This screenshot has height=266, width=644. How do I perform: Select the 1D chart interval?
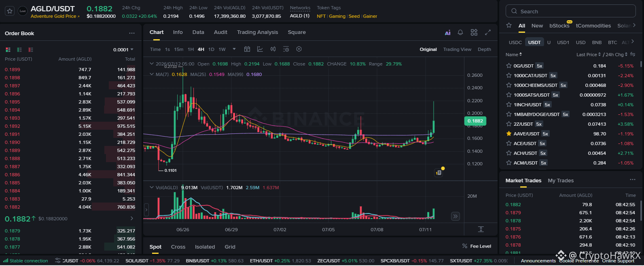[x=211, y=49]
